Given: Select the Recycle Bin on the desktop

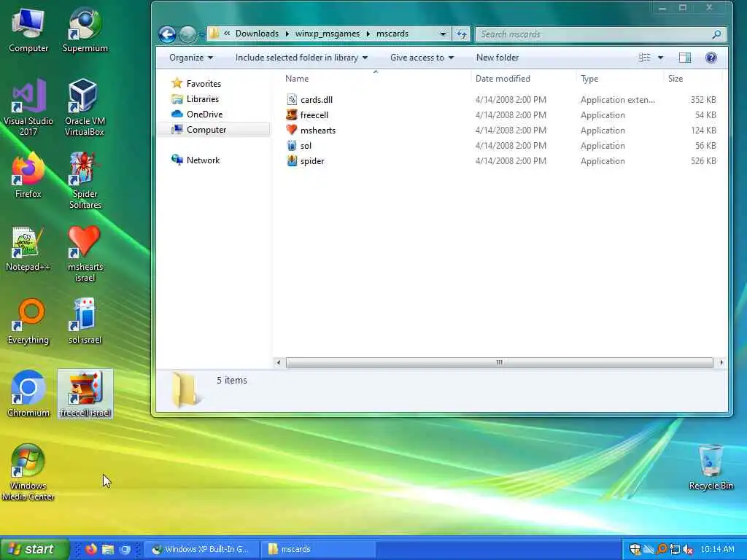Looking at the screenshot, I should [x=711, y=467].
